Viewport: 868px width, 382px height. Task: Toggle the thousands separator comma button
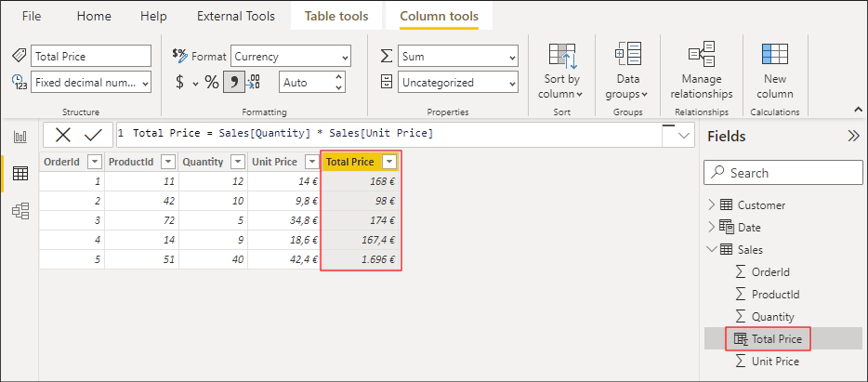click(233, 83)
